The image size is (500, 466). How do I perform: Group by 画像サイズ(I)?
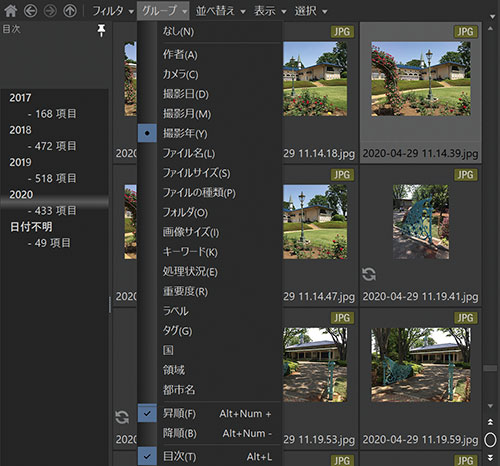click(209, 232)
